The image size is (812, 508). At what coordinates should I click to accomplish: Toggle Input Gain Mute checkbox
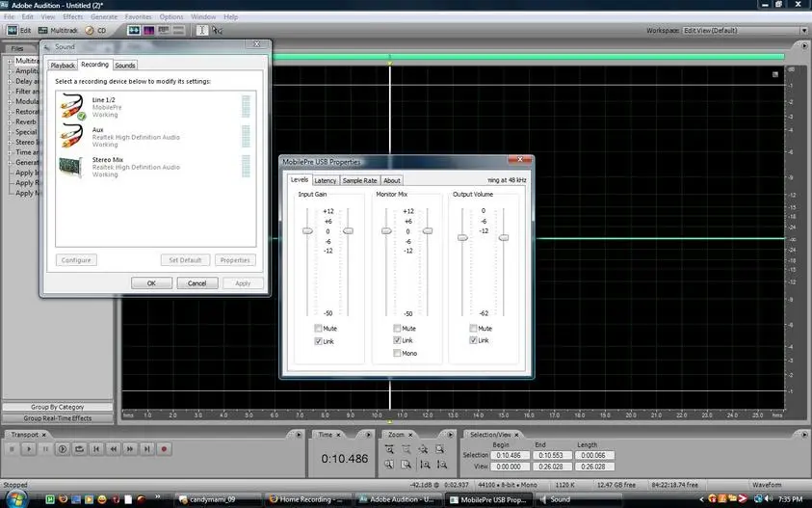[318, 328]
